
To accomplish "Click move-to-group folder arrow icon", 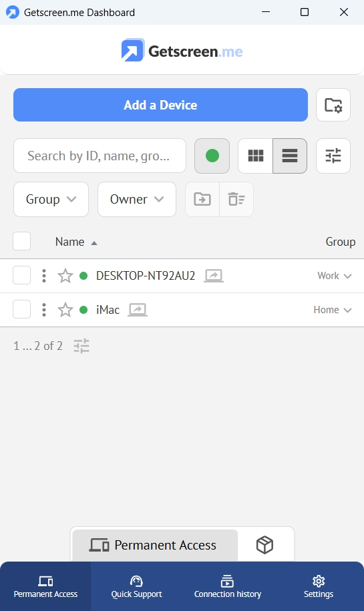I will click(202, 199).
